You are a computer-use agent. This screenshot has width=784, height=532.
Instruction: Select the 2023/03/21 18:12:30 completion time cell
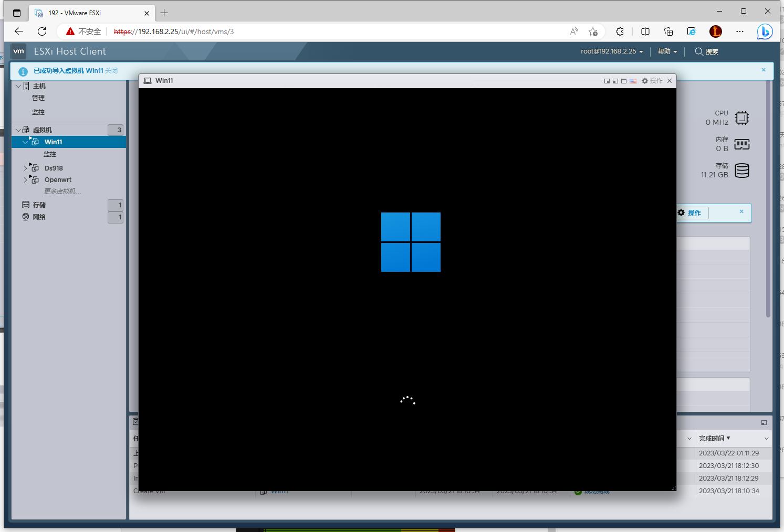point(729,466)
